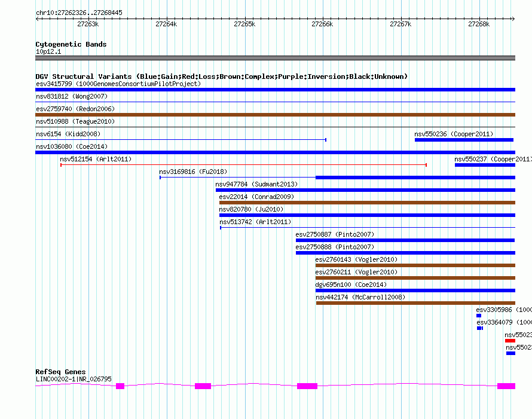Click the blue nsv1036080 gain bar
Screen dimensions: 532x419
click(x=275, y=152)
